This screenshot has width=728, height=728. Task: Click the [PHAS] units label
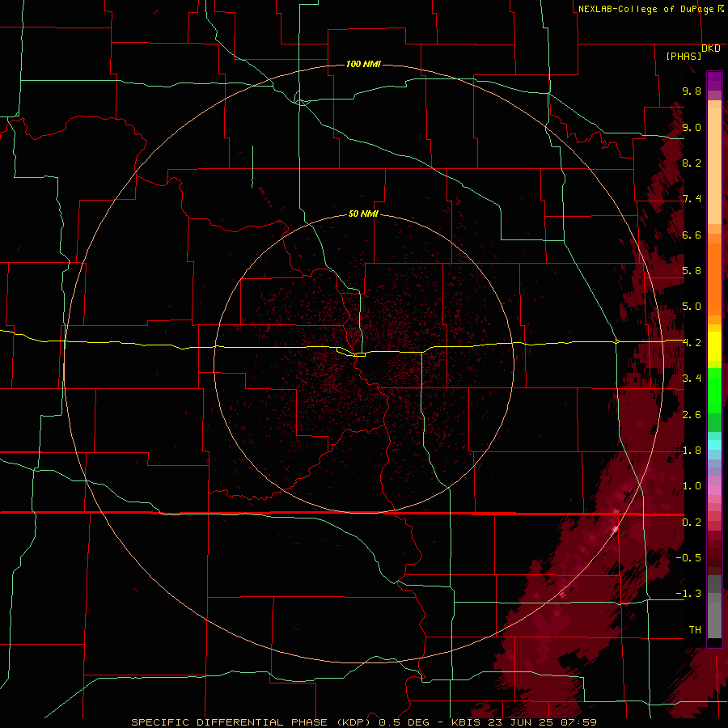click(x=684, y=56)
